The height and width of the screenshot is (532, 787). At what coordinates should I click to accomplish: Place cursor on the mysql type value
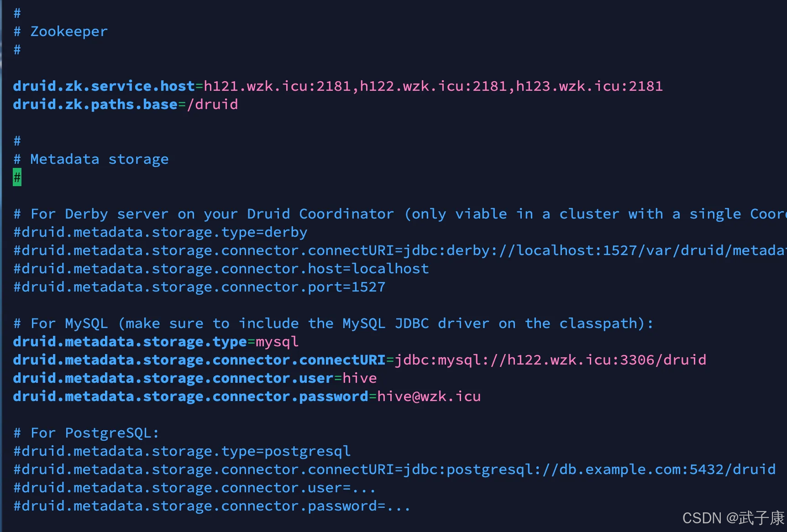[277, 342]
